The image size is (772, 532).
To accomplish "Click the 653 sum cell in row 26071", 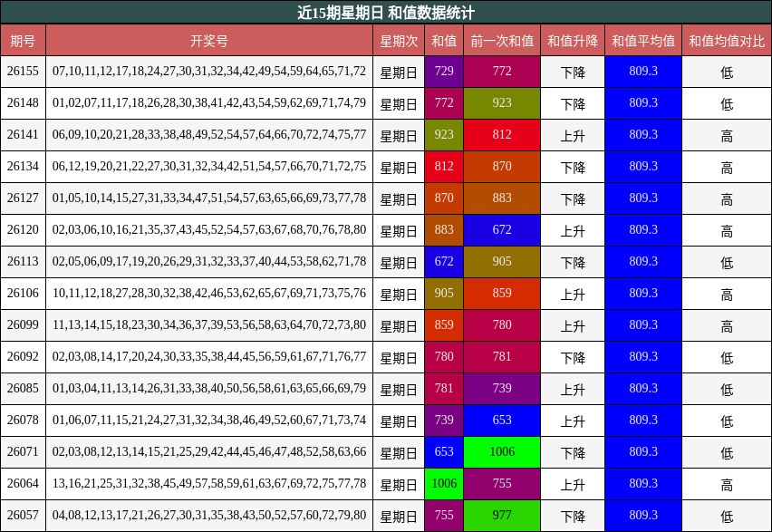I will (444, 451).
